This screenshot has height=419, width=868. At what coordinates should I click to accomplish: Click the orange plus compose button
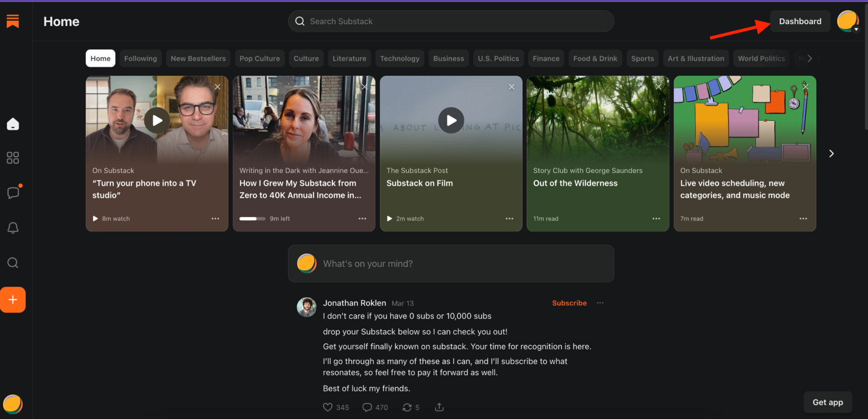13,300
